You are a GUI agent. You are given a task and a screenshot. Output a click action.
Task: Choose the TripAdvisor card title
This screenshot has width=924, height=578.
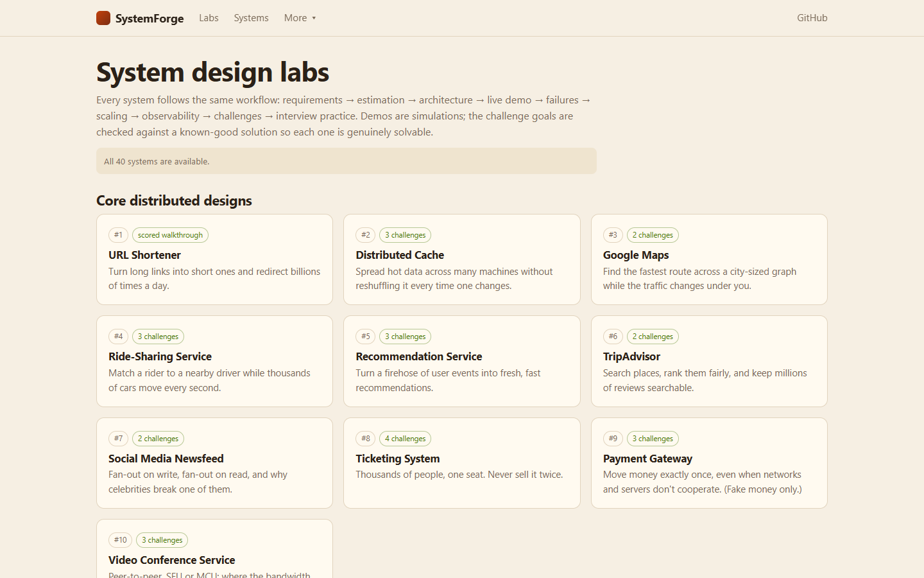pyautogui.click(x=631, y=356)
